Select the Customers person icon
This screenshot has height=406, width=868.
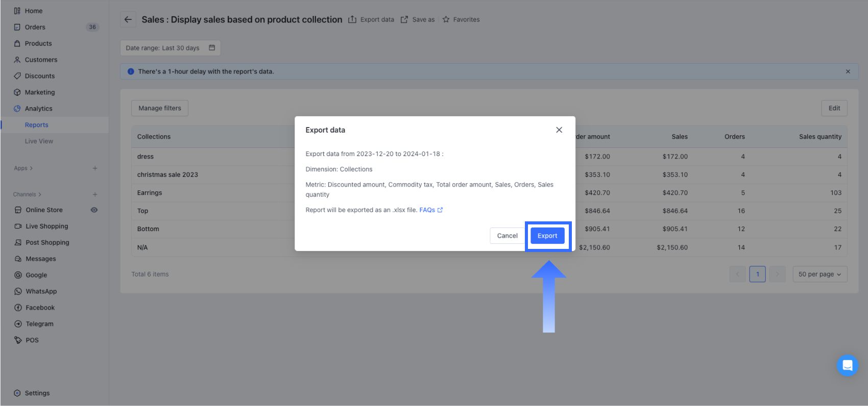(x=17, y=60)
